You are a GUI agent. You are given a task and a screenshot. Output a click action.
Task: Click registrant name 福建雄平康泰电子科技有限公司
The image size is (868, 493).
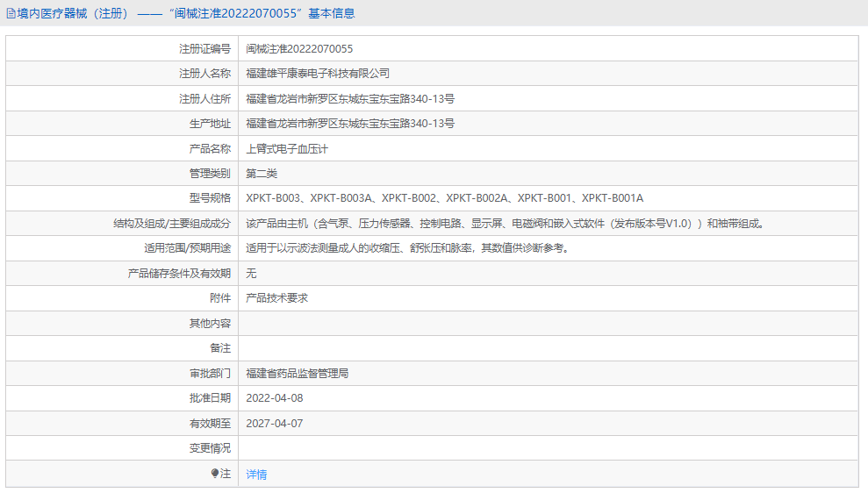[318, 74]
